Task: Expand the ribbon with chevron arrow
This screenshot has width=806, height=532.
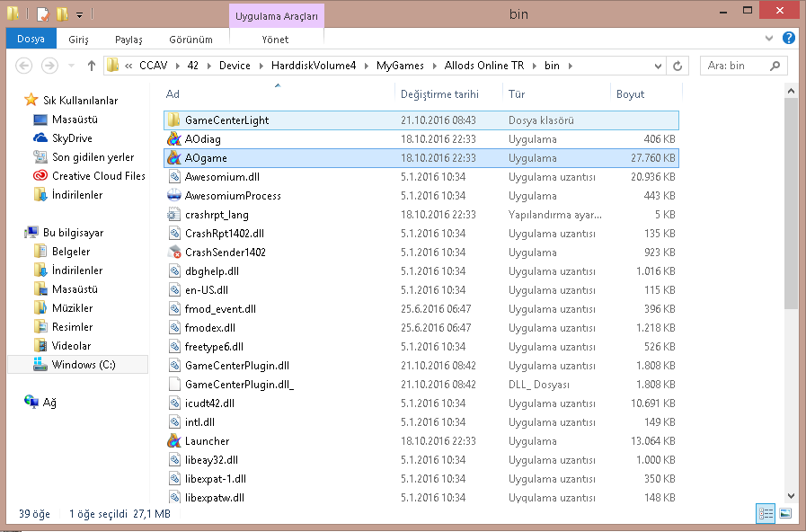Action: (x=769, y=40)
